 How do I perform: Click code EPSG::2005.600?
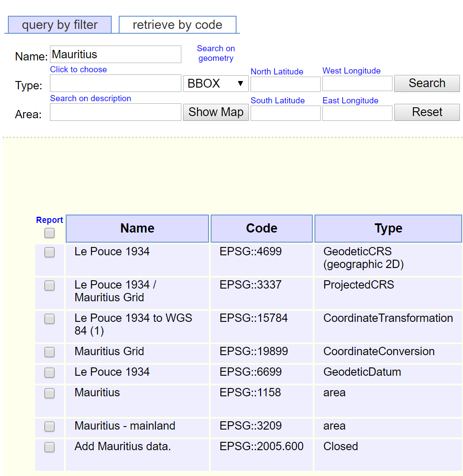[x=262, y=447]
